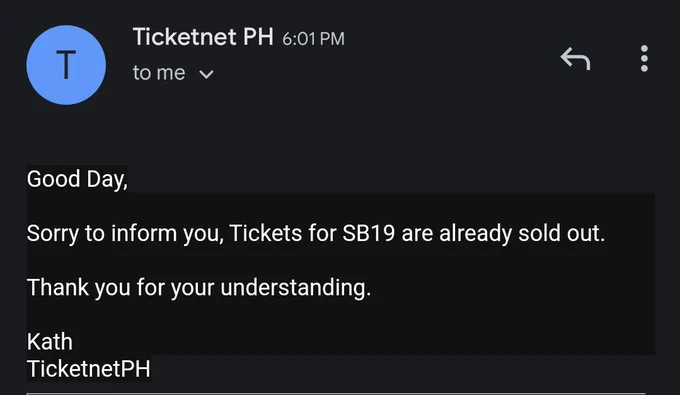Tap the sentence about sold out tickets

click(x=316, y=234)
